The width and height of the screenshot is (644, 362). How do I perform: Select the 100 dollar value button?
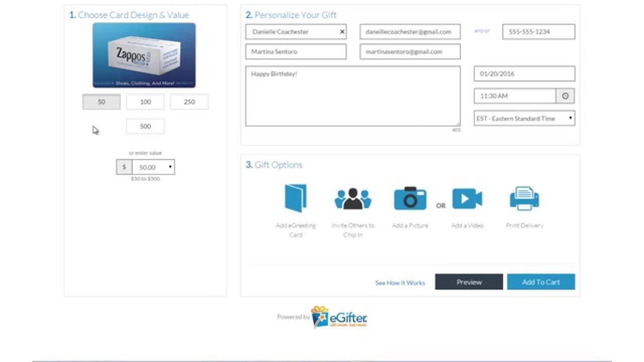pos(145,102)
